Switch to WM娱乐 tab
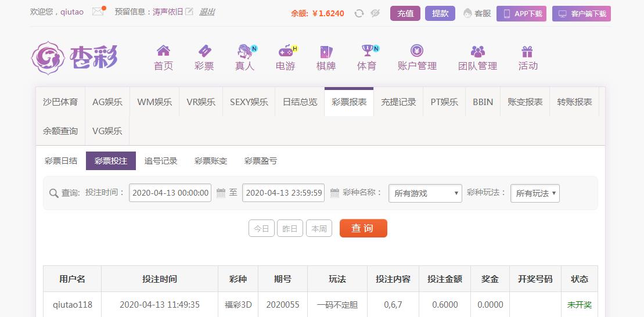Screen dimensions: 644x317 pos(155,102)
